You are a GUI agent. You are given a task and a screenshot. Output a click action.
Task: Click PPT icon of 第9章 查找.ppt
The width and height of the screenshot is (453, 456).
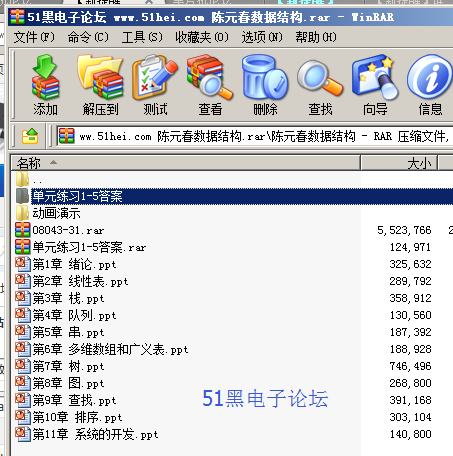[x=22, y=400]
